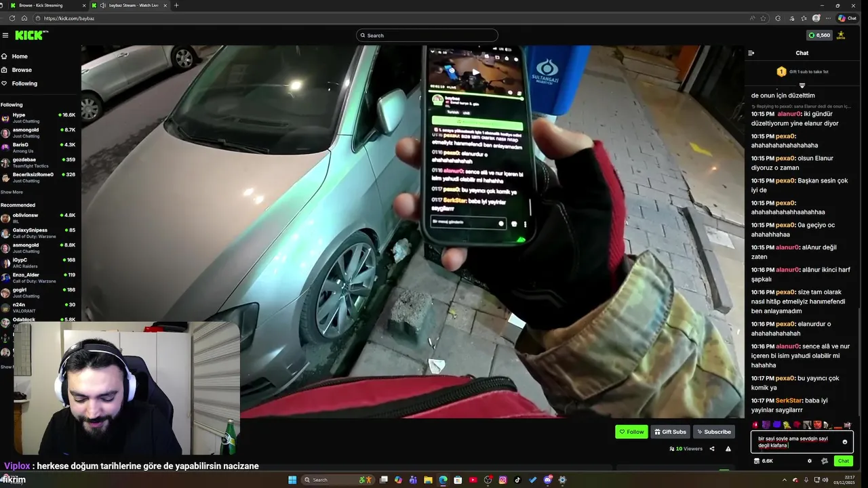Click username SerkStar in chat
Image resolution: width=868 pixels, height=488 pixels.
point(789,401)
